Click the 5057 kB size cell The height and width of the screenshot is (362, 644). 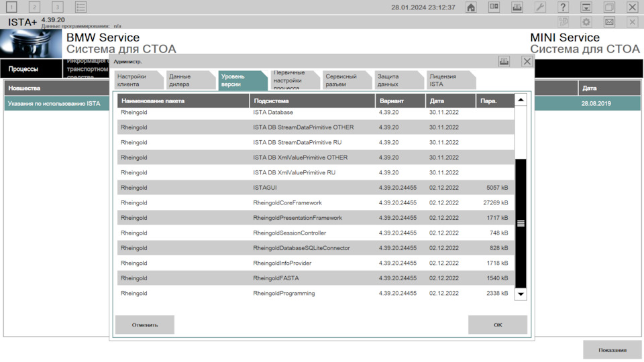(497, 188)
